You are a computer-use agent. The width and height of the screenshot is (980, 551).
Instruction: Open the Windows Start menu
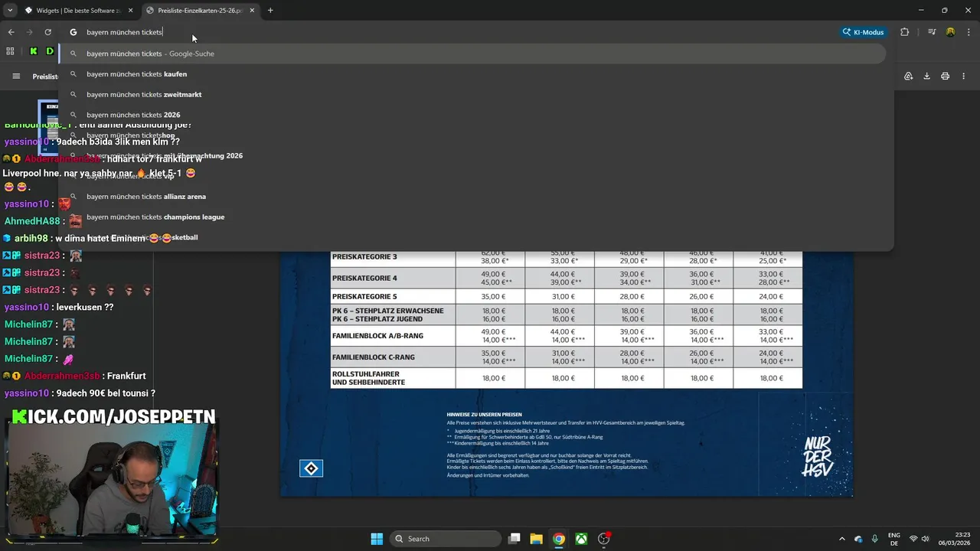click(377, 539)
